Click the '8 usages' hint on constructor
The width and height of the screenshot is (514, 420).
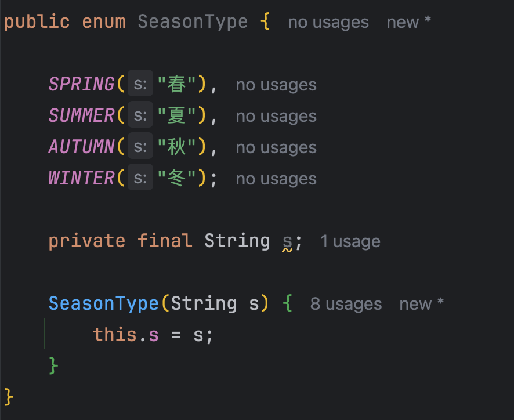346,304
